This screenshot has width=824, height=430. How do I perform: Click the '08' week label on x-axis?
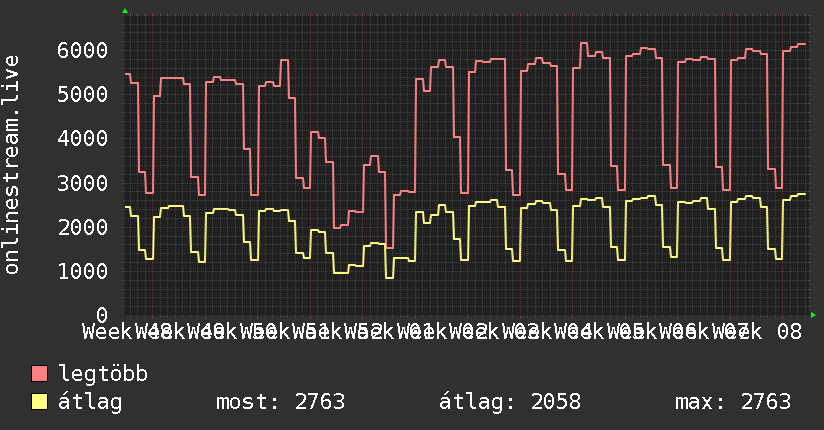[x=789, y=332]
